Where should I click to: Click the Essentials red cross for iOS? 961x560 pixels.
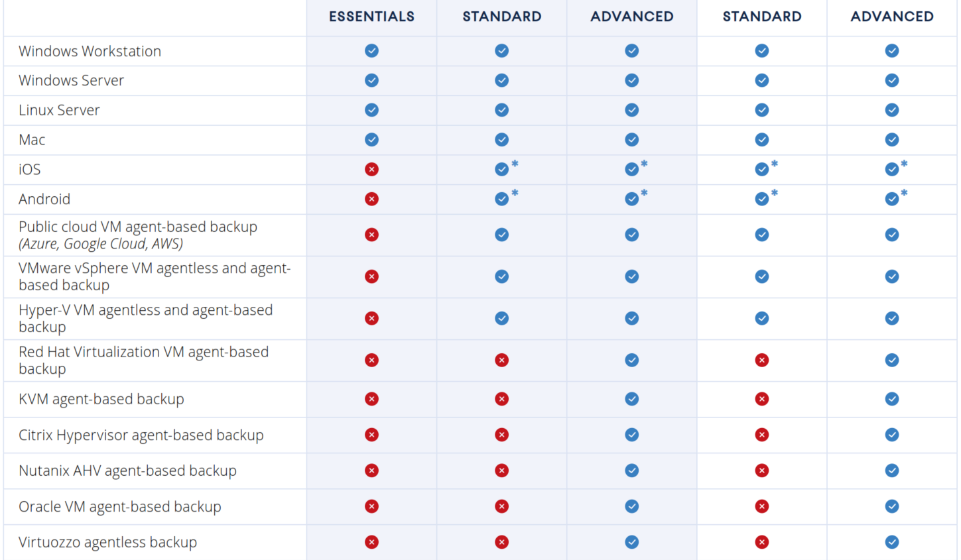371,170
